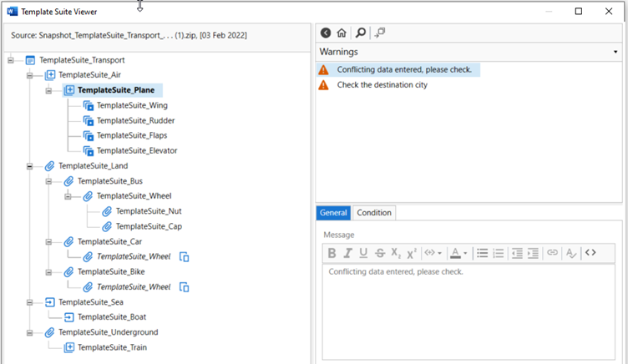628x364 pixels.
Task: Collapse the TemplateSuite_Air tree node
Action: [x=30, y=75]
